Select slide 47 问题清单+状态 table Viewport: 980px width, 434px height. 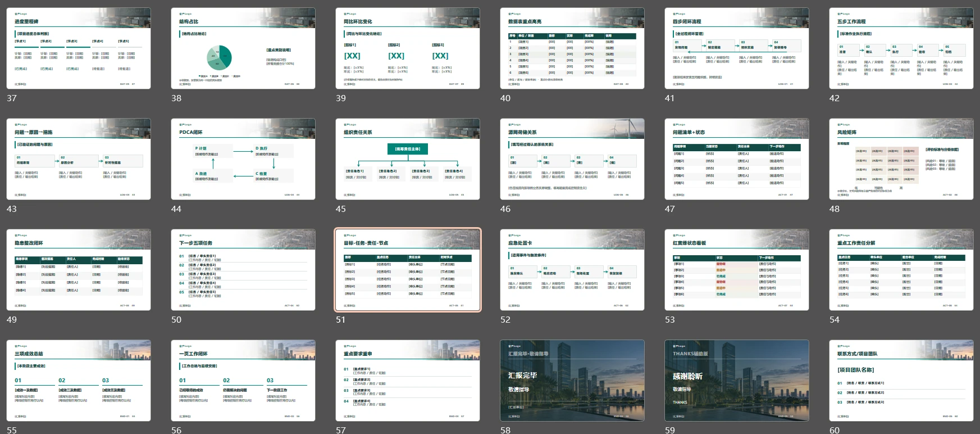[737, 159]
